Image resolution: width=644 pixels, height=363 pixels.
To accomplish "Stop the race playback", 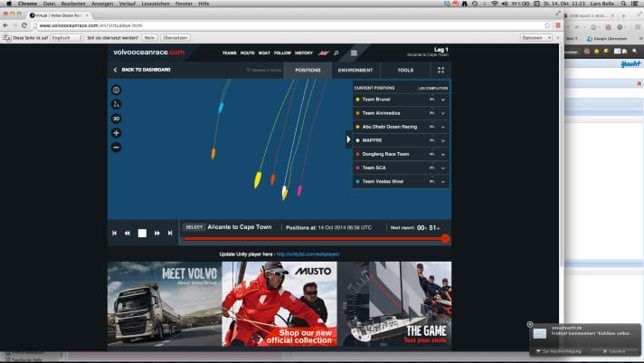I will (x=142, y=233).
